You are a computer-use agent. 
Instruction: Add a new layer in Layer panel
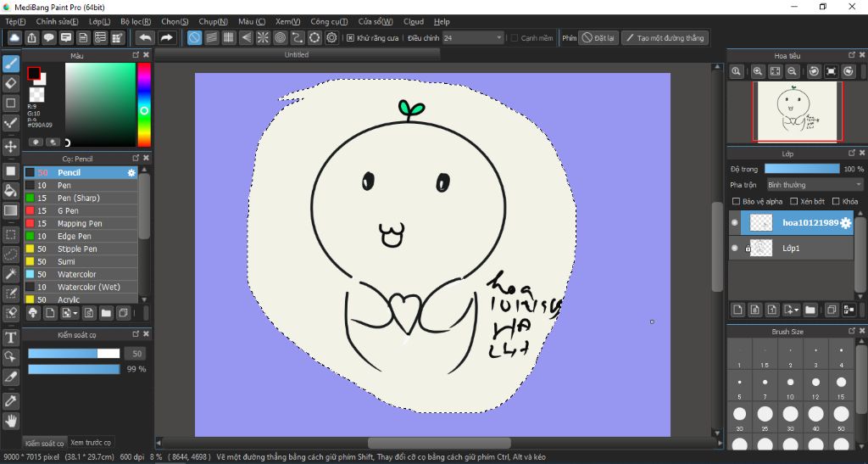tap(738, 310)
